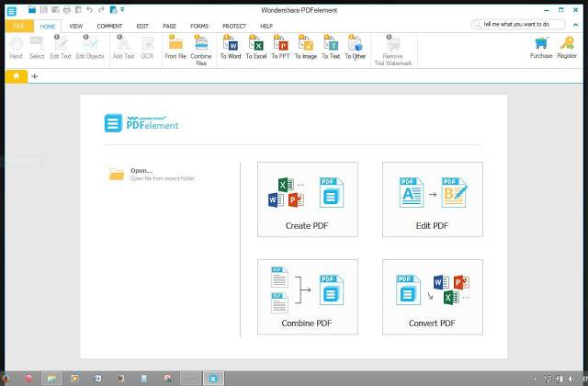This screenshot has height=386, width=588.
Task: Switch to the HOME tab
Action: tap(48, 27)
